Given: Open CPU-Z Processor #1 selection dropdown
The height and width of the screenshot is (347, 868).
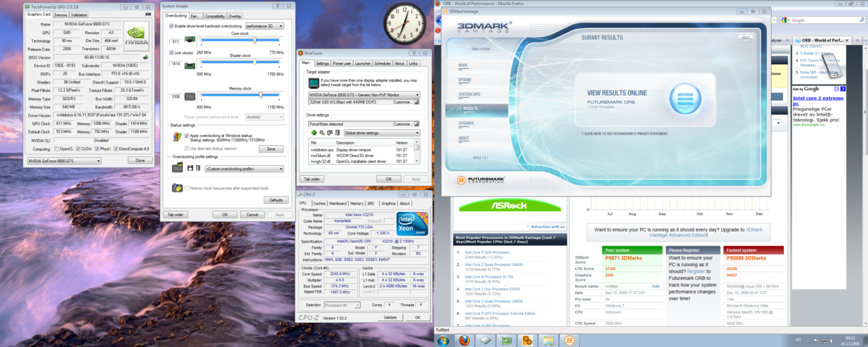Looking at the screenshot, I should pos(342,305).
